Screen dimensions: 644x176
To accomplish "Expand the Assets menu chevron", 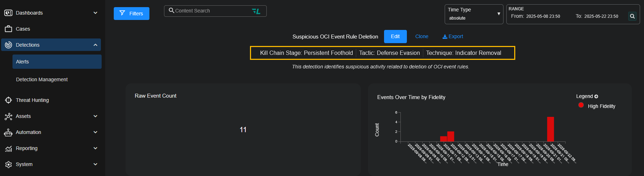I will point(95,116).
